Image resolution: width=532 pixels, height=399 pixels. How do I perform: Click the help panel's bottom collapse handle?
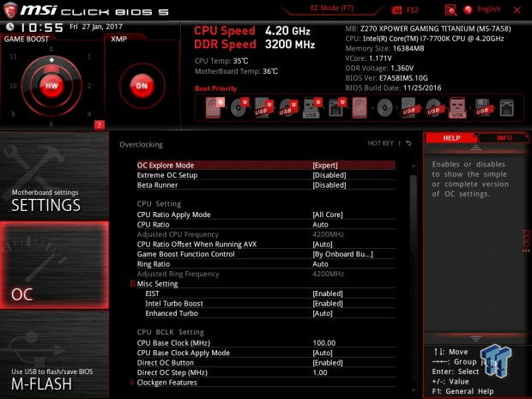pos(475,339)
